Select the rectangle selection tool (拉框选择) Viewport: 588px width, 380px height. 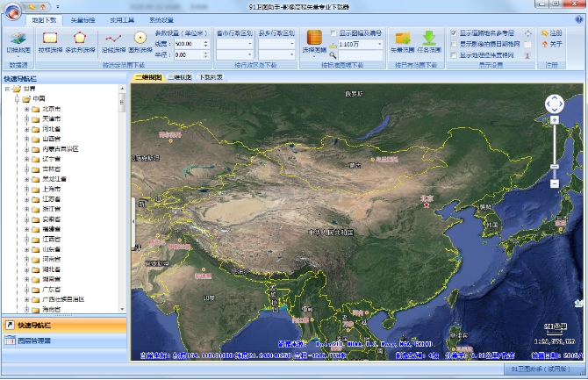[50, 38]
